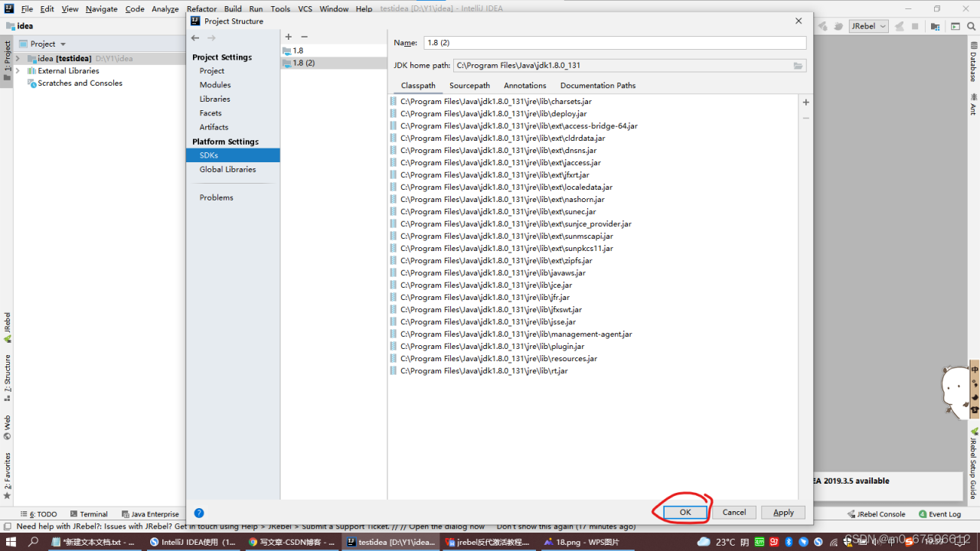Open the Navigate menu
This screenshot has height=551, width=980.
pyautogui.click(x=102, y=9)
